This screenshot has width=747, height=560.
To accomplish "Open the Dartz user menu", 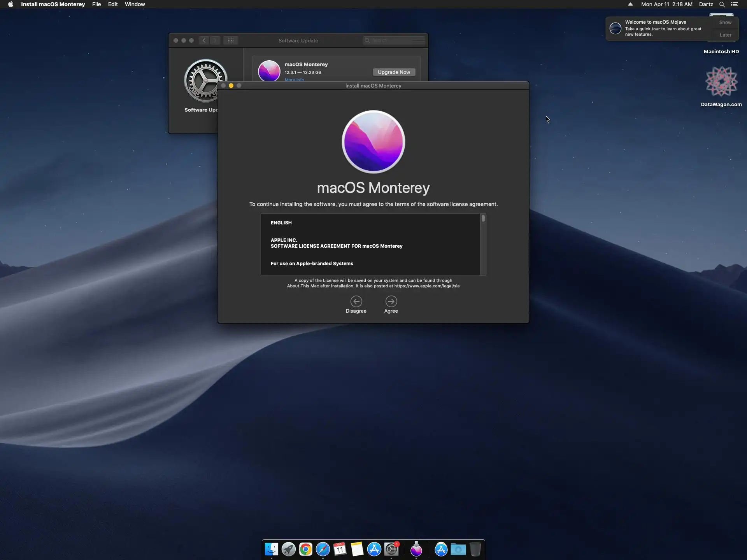I will click(x=706, y=4).
